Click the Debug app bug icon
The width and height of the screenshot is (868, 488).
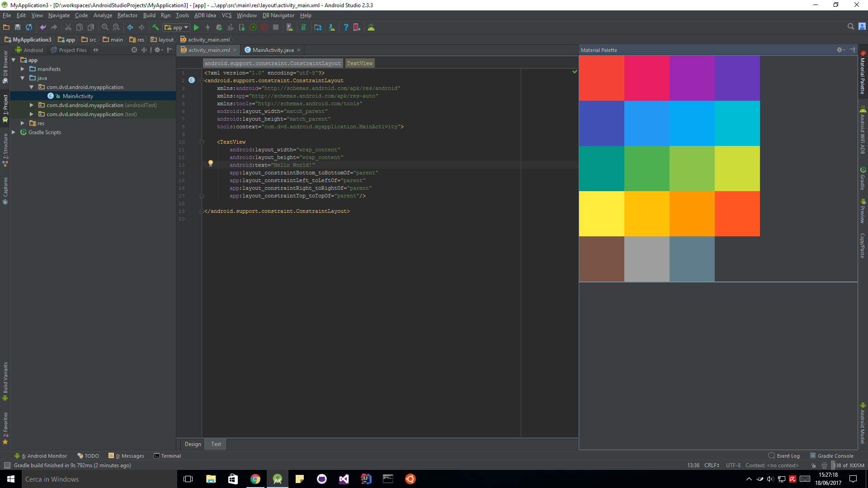[219, 28]
